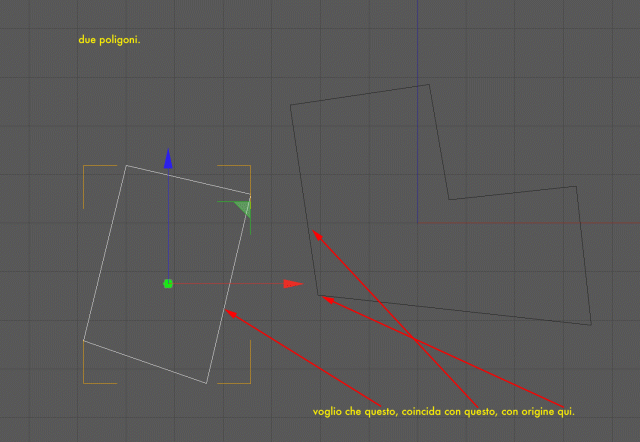This screenshot has width=640, height=442.
Task: Click the blue Y-axis arrow tip of gizmo
Action: click(x=168, y=159)
